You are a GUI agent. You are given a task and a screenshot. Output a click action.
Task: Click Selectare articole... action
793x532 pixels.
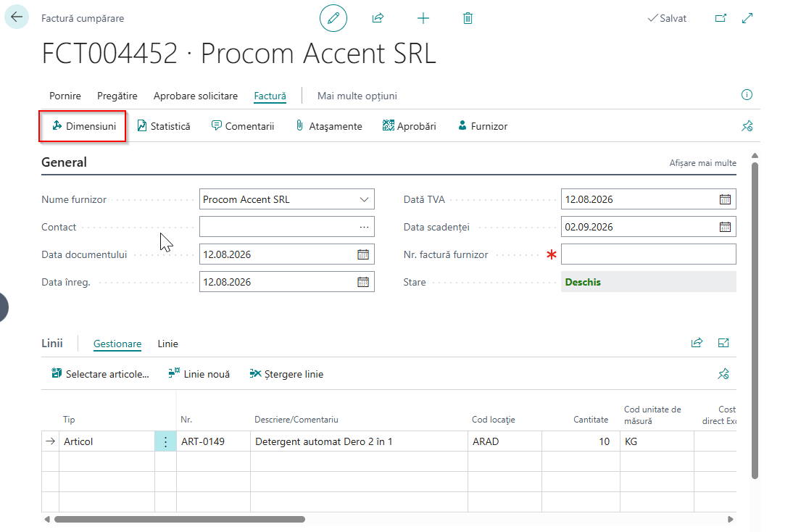click(100, 374)
